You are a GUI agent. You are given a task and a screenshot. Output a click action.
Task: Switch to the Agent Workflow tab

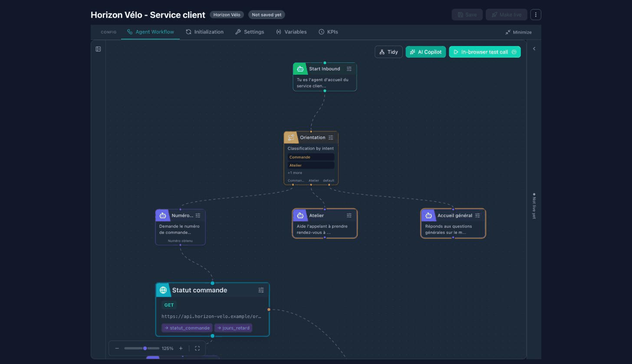150,32
